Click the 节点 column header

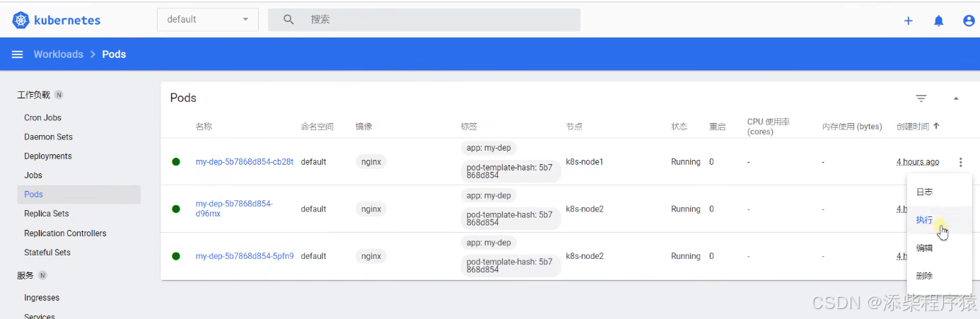point(574,127)
